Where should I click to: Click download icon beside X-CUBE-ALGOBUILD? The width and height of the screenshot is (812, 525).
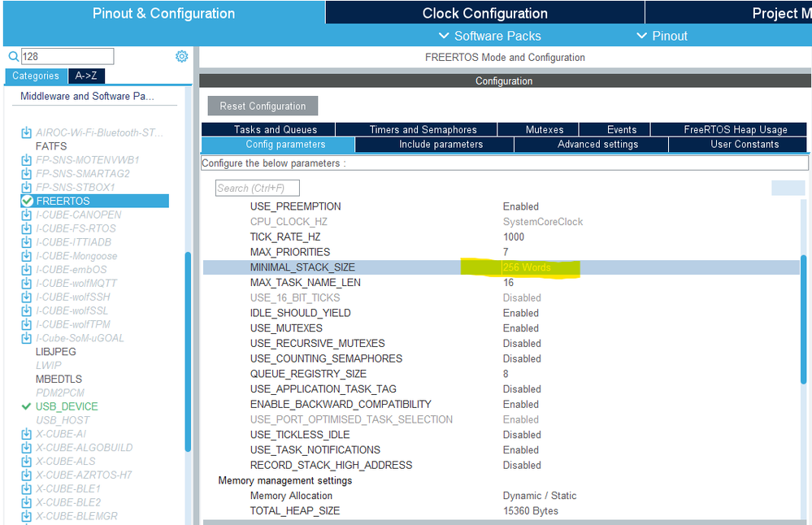tap(26, 448)
